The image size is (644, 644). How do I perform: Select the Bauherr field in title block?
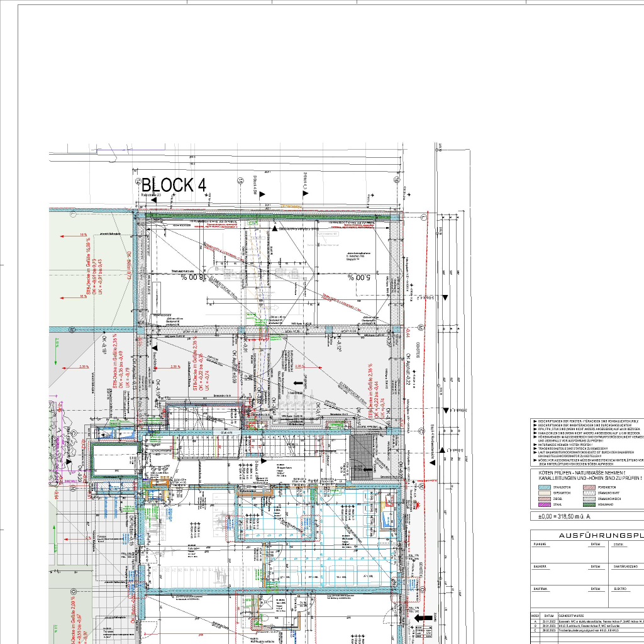[540, 567]
